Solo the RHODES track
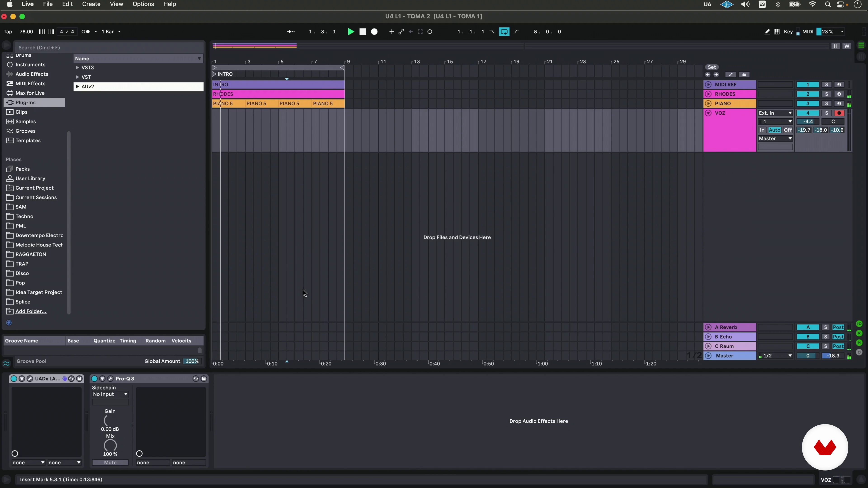Image resolution: width=868 pixels, height=488 pixels. [x=826, y=94]
